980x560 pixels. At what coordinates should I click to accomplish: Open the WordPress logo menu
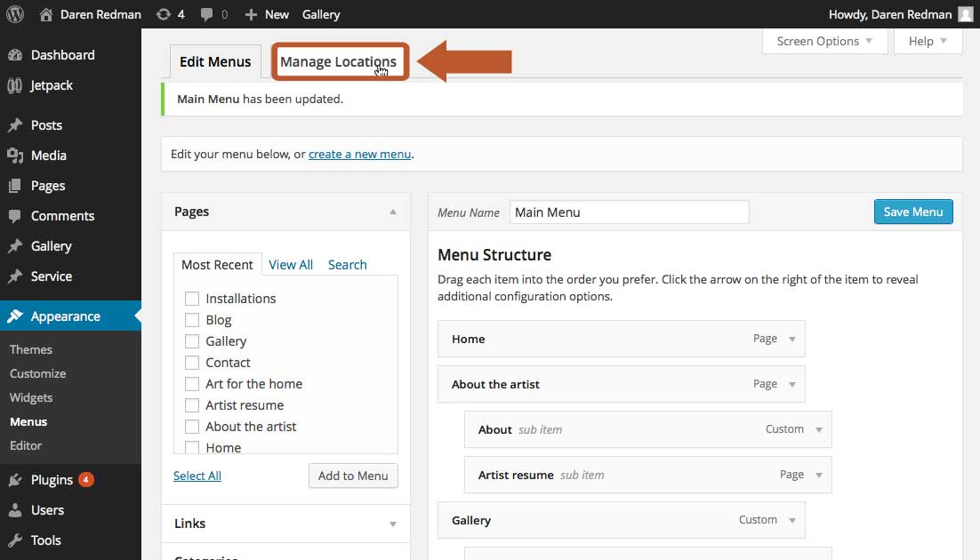[15, 13]
